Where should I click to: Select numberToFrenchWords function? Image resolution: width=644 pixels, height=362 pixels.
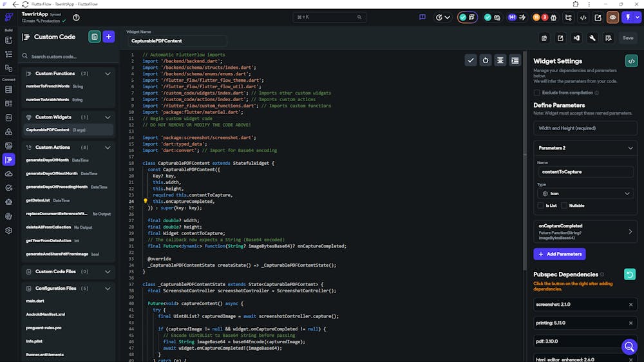[47, 86]
